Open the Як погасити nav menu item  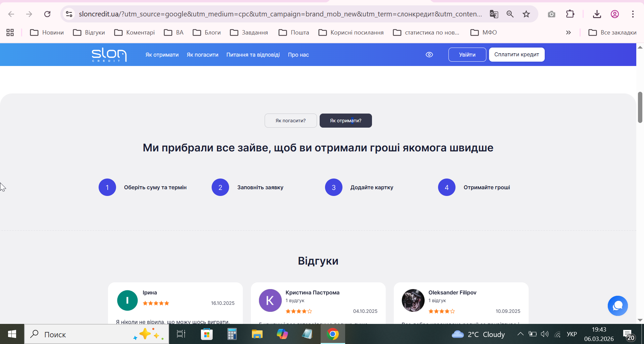pos(203,55)
